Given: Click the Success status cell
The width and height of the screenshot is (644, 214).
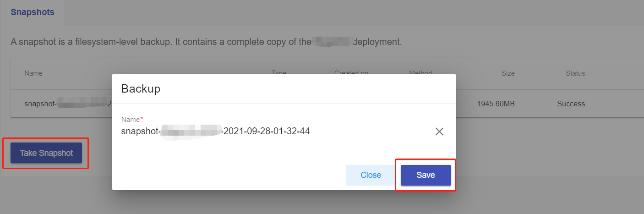Looking at the screenshot, I should coord(571,104).
